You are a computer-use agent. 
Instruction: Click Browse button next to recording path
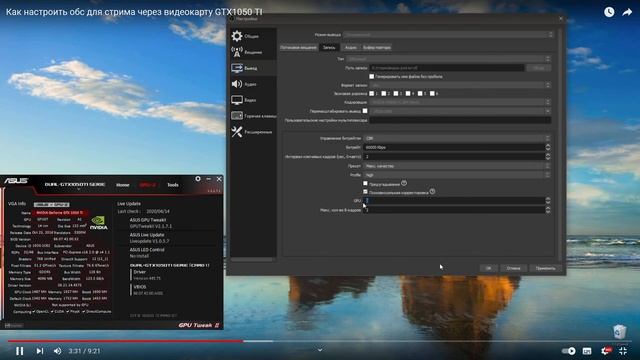click(538, 68)
